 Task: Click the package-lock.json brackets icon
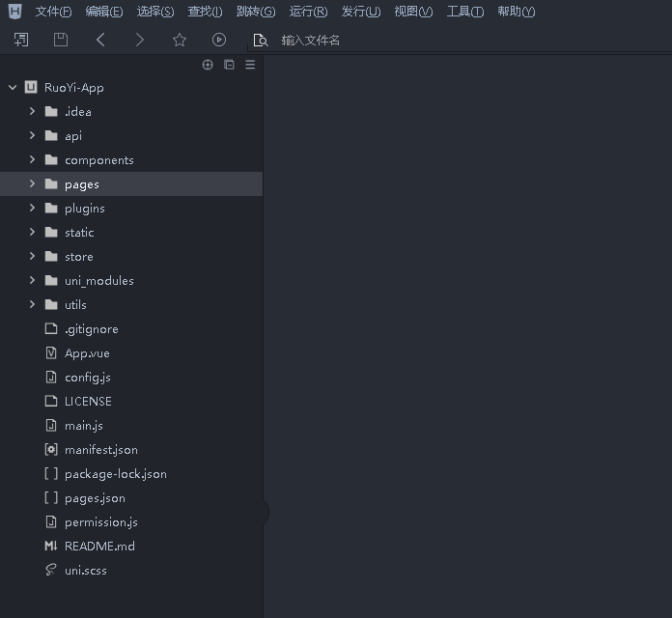pyautogui.click(x=51, y=473)
